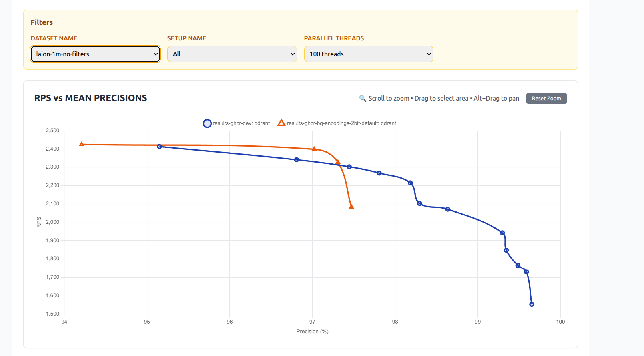Click the magnifier icon beside Scroll to zoom
The height and width of the screenshot is (356, 644).
coord(363,99)
